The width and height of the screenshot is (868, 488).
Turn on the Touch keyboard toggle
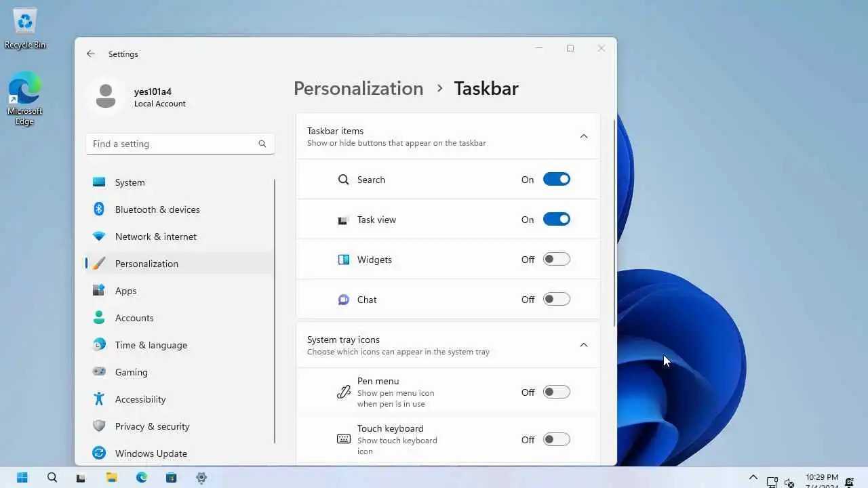tap(556, 440)
